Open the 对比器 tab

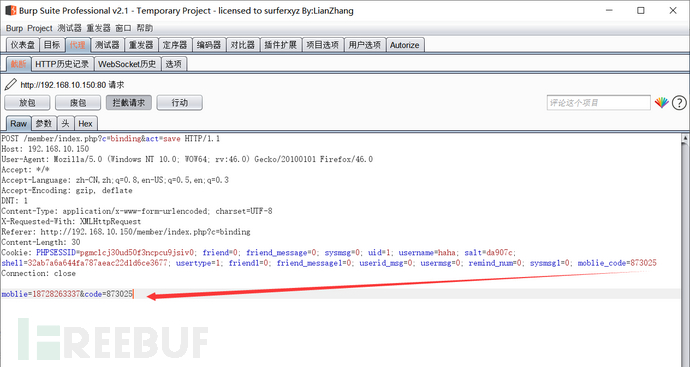pos(242,45)
